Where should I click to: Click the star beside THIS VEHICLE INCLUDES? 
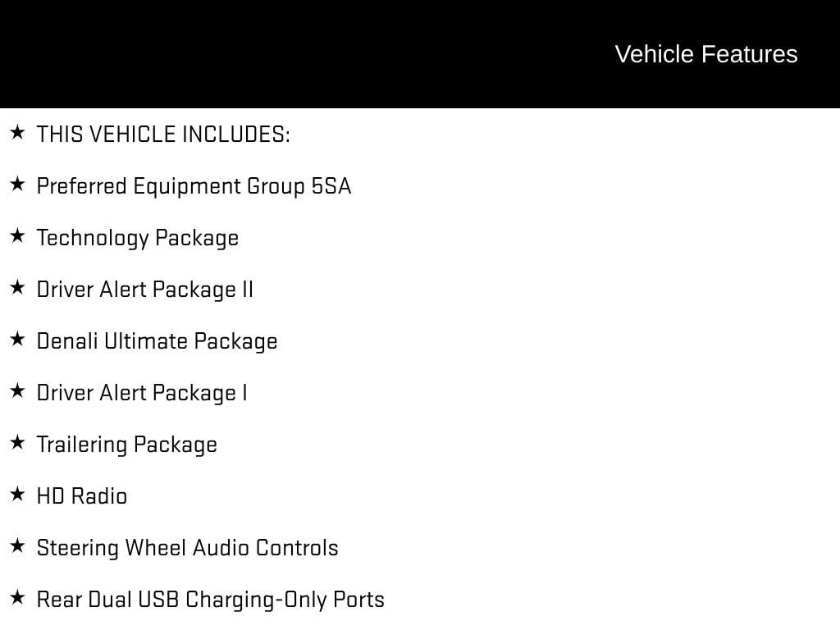click(x=17, y=132)
